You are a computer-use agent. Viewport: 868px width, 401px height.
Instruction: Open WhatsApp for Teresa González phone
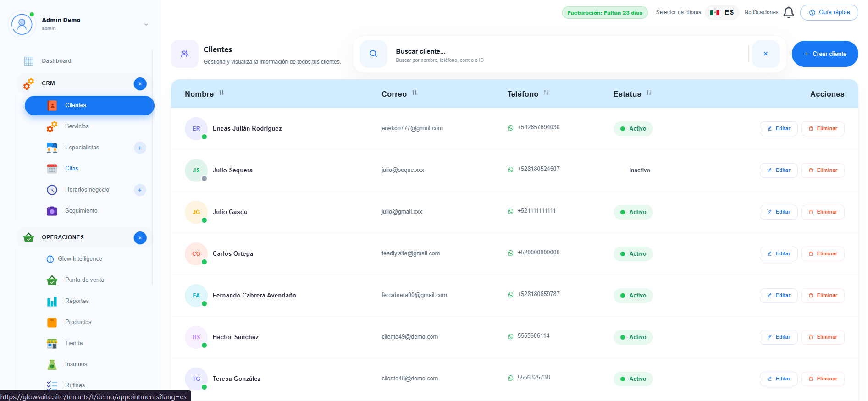pyautogui.click(x=510, y=378)
